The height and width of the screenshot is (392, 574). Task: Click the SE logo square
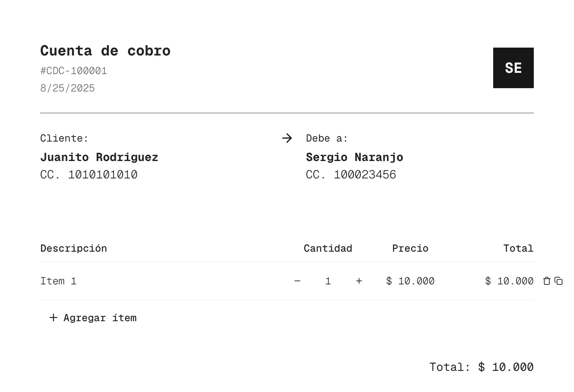click(x=513, y=68)
